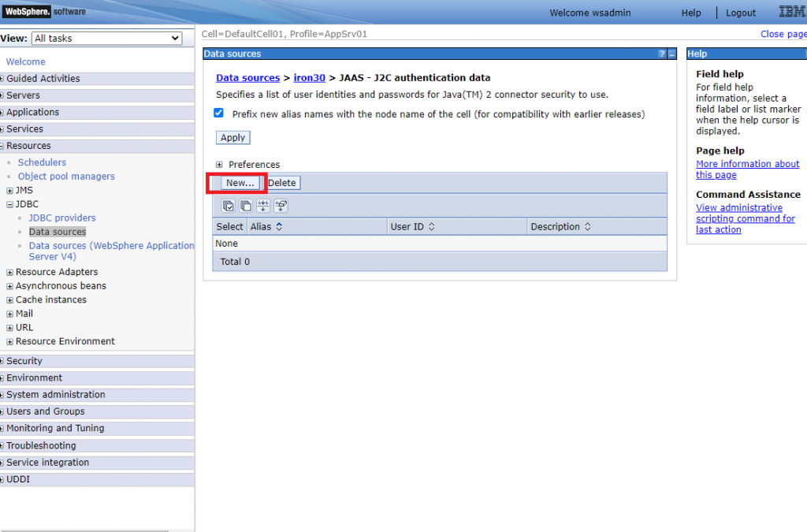
Task: Click the Welcome link in sidebar
Action: click(26, 61)
